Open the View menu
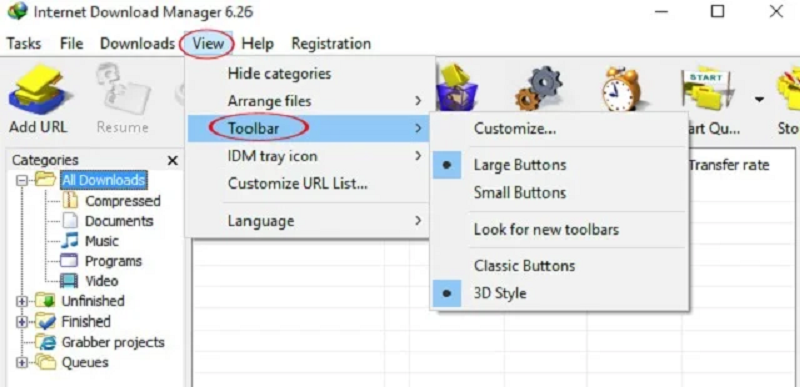This screenshot has height=387, width=800. [x=208, y=43]
